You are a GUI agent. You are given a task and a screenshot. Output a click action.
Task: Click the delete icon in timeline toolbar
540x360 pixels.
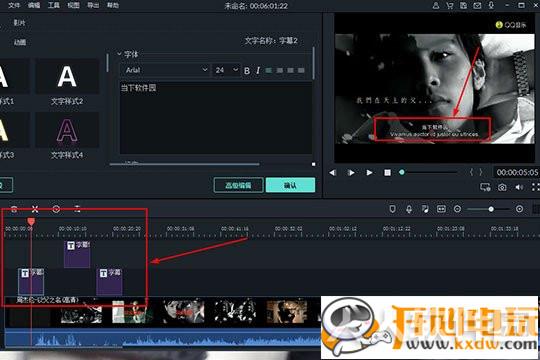point(14,209)
